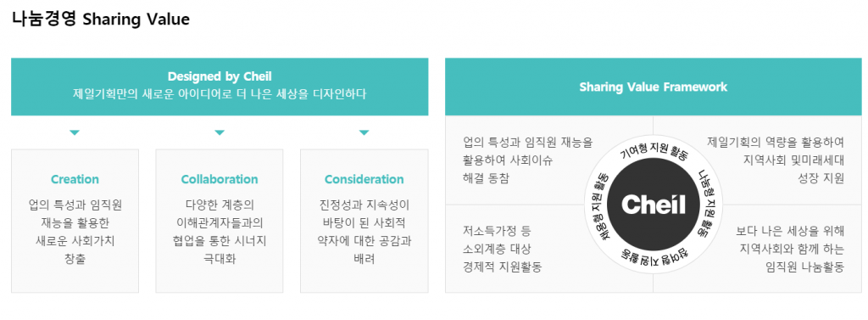Click the 사회이슈 해결 동참 quadrant text

pos(527,160)
